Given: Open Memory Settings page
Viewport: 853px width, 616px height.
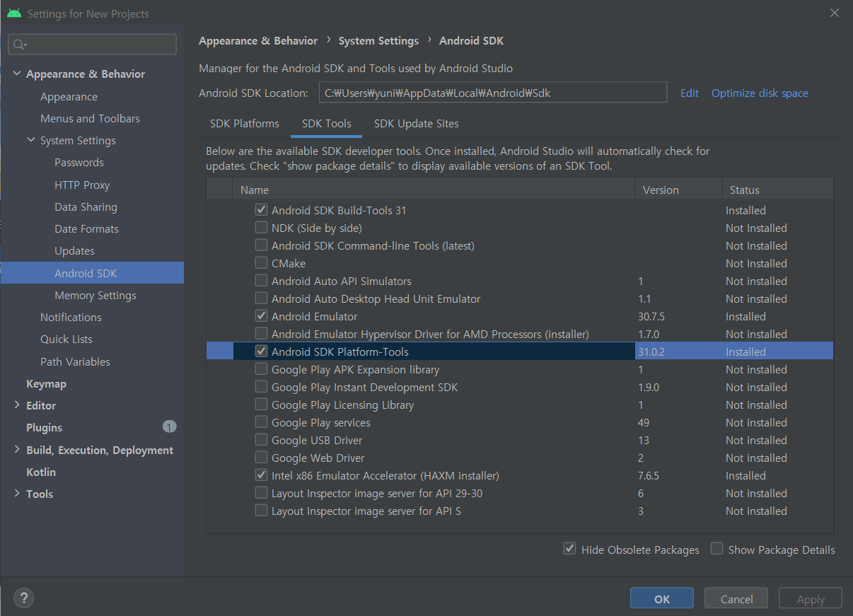Looking at the screenshot, I should pyautogui.click(x=95, y=296).
